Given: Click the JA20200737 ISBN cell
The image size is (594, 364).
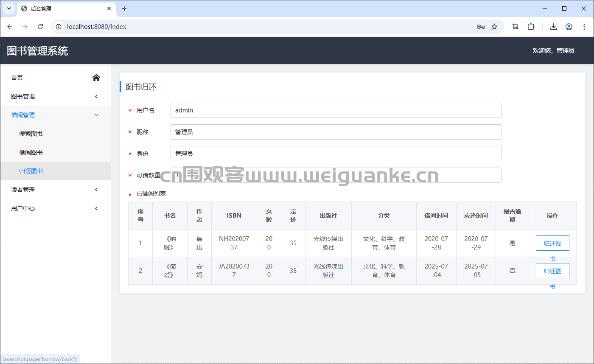Looking at the screenshot, I should pos(234,271).
